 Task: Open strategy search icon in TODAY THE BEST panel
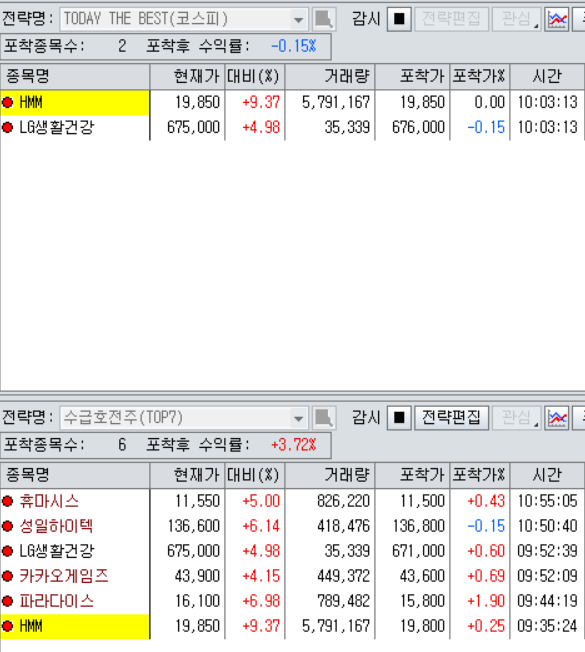point(324,19)
